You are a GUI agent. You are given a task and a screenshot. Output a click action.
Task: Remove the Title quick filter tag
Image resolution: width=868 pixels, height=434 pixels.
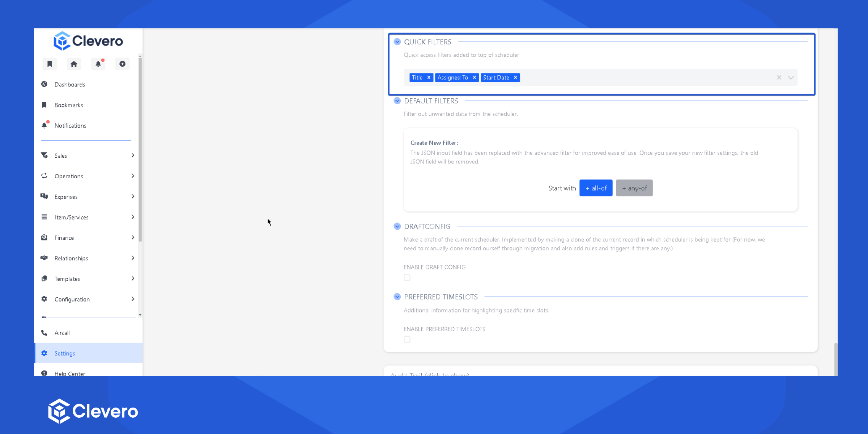(429, 77)
